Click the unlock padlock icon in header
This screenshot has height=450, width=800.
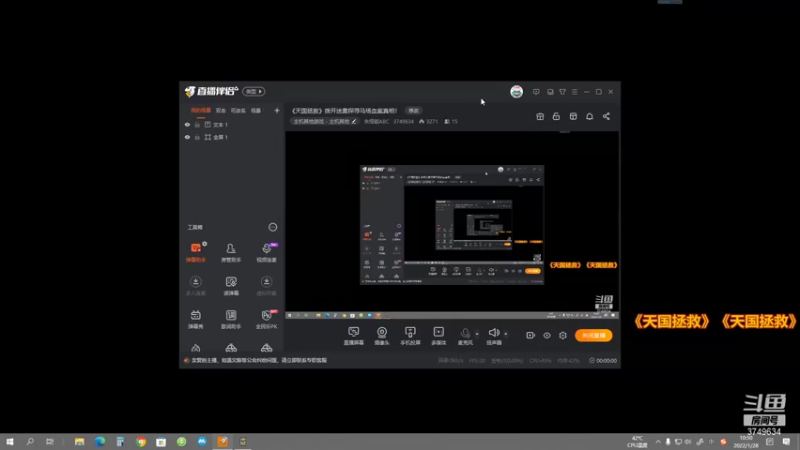(556, 116)
